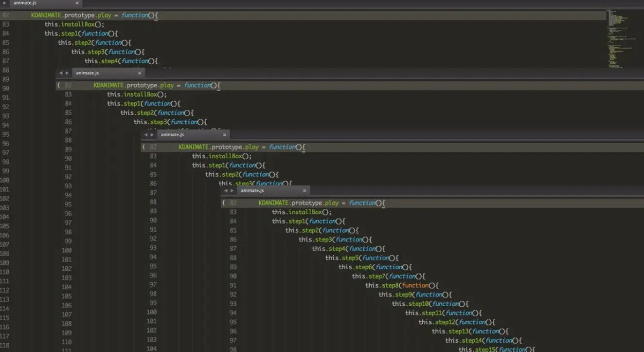Click the line 'this.step13(function(){'

tap(470, 332)
